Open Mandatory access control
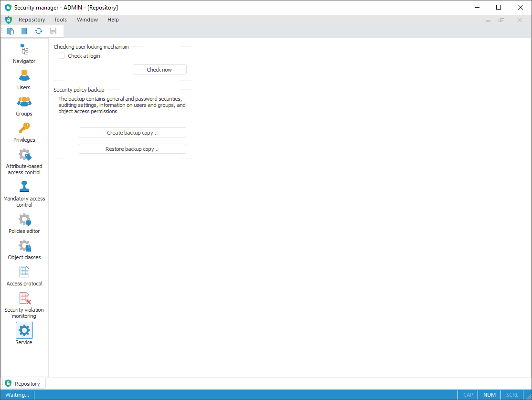Viewport: 532px width, 400px height. [24, 194]
